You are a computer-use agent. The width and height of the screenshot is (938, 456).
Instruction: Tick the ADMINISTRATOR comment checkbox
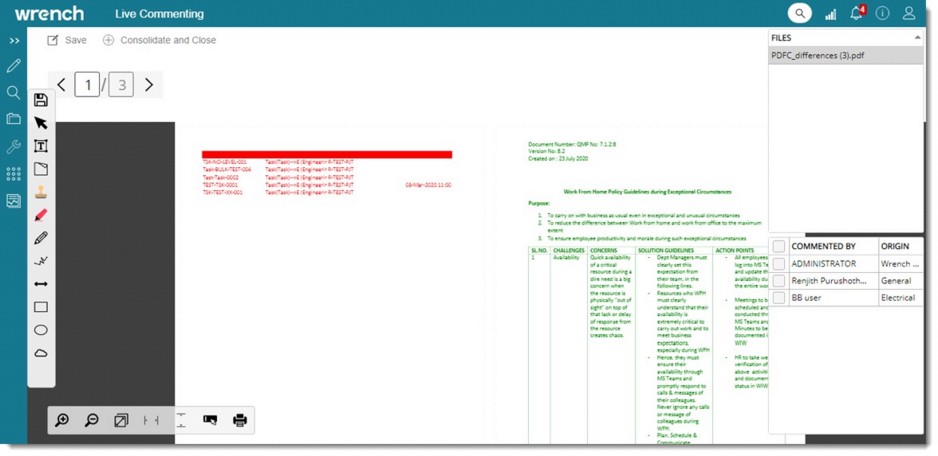pos(778,264)
